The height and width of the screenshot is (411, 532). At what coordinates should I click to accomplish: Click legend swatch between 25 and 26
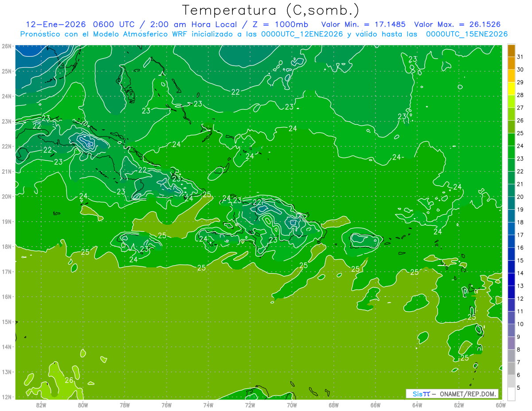pyautogui.click(x=511, y=127)
